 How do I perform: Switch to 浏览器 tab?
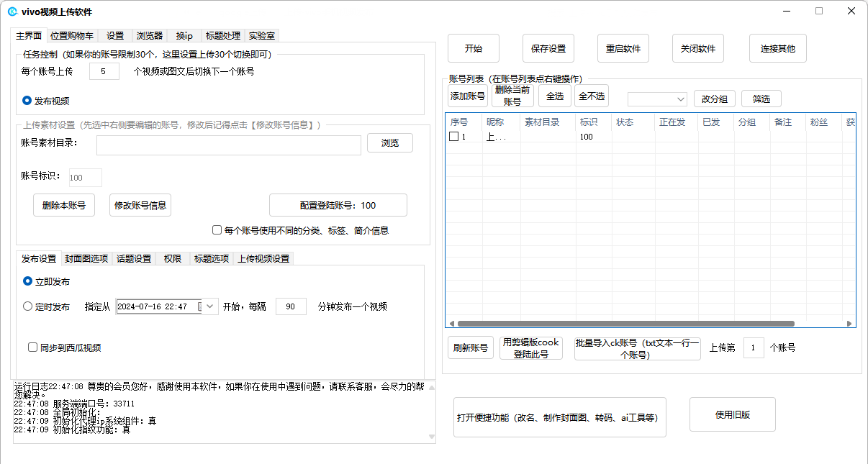pos(150,35)
